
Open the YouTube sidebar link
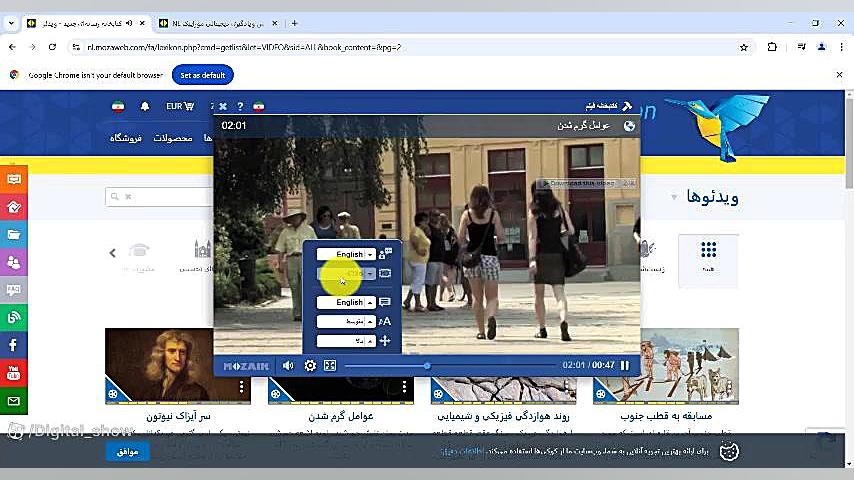click(14, 373)
